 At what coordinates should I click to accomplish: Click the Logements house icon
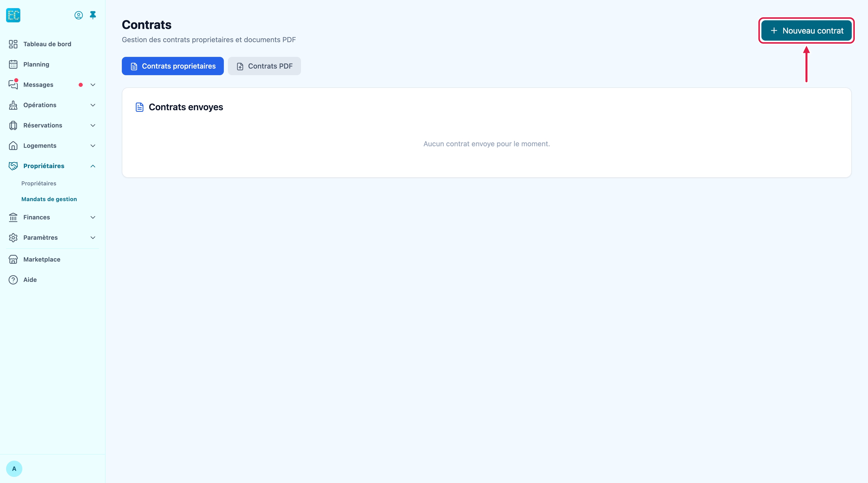pyautogui.click(x=13, y=146)
